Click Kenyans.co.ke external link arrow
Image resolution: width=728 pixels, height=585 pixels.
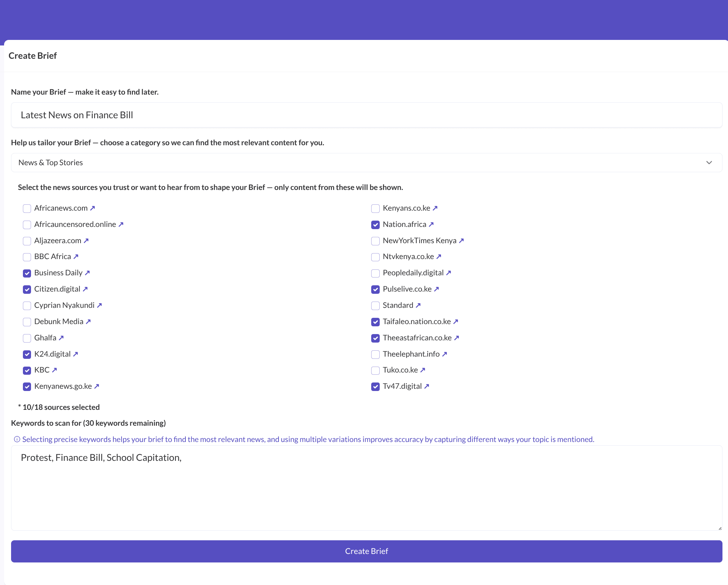click(435, 208)
